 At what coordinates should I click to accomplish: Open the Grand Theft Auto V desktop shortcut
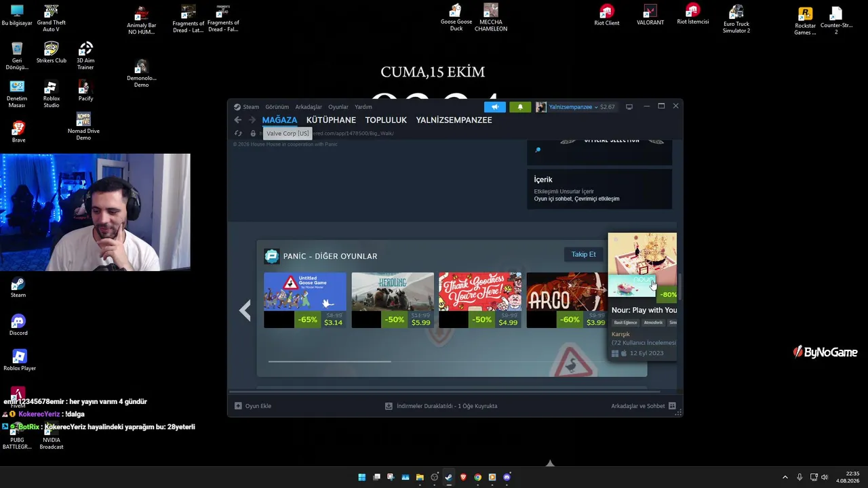[x=51, y=19]
